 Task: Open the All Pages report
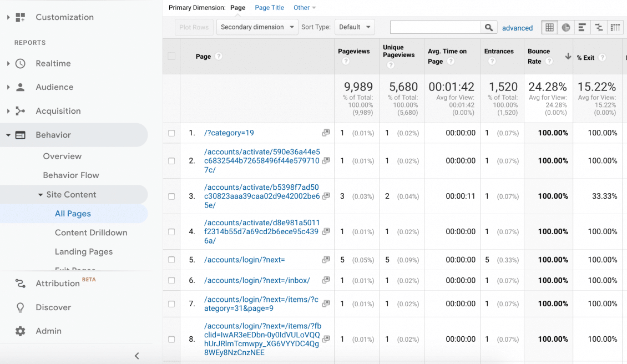pyautogui.click(x=73, y=214)
